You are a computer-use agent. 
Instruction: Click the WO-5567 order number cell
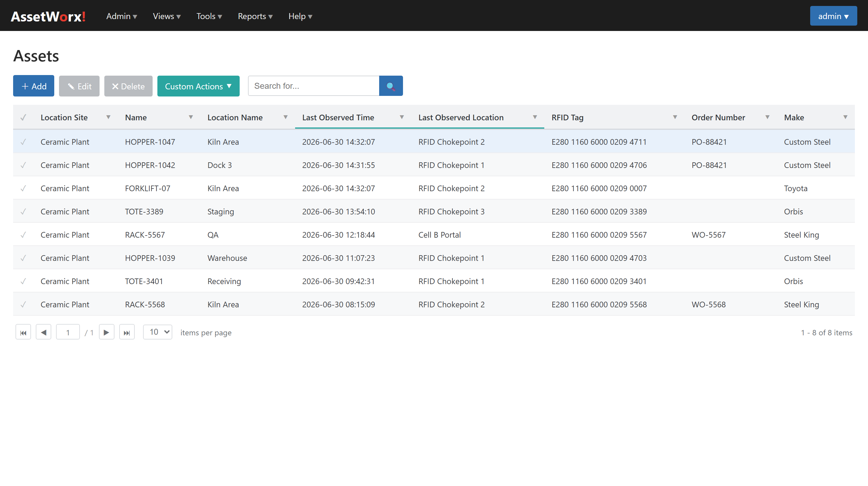[x=708, y=235]
